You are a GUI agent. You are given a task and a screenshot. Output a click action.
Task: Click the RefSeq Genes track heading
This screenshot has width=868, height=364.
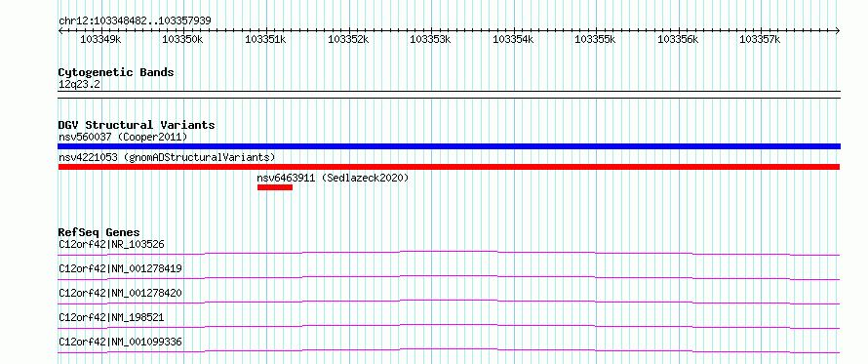click(99, 232)
